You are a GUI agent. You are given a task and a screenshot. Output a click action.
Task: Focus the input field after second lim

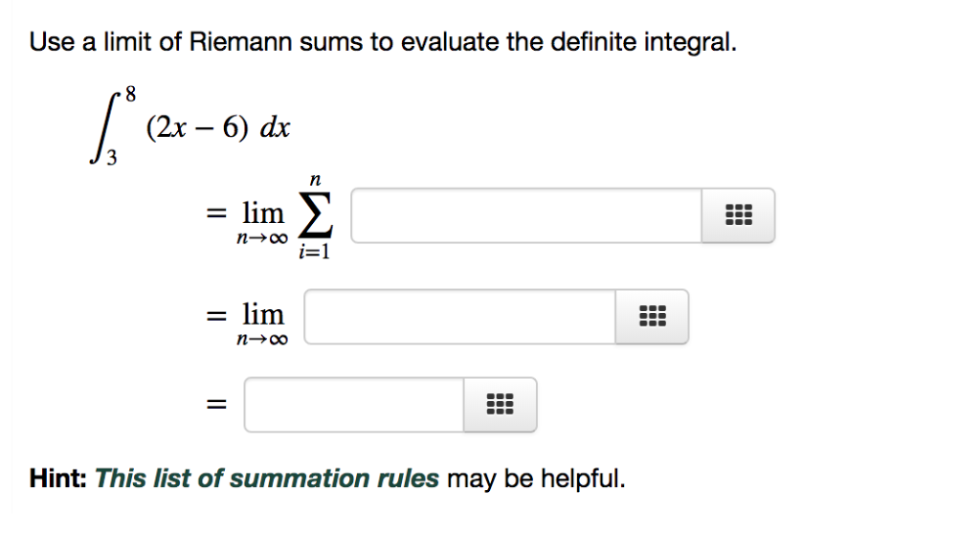(460, 316)
